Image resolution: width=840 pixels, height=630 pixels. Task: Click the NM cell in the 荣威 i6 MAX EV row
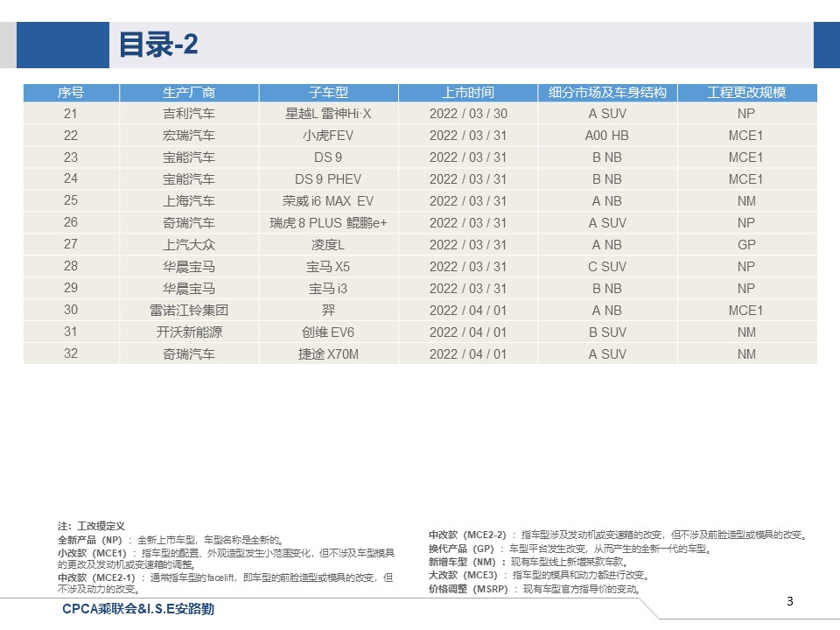point(747,201)
